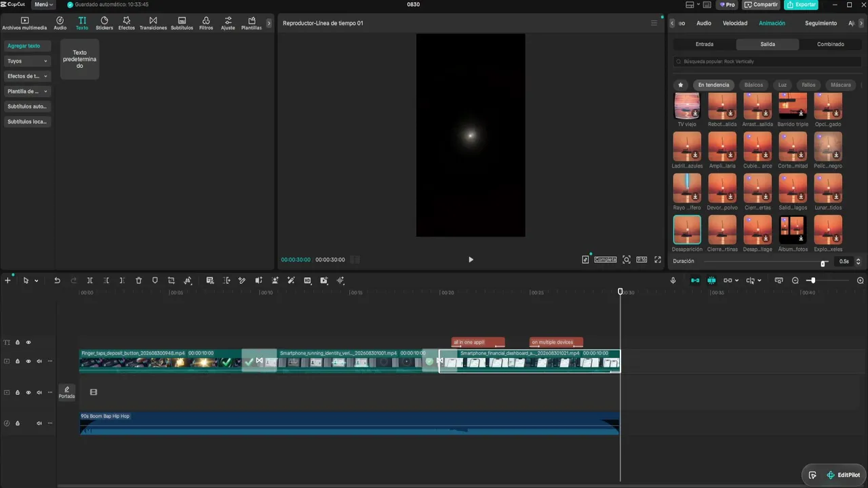Screen dimensions: 868x488
Task: Click the animation search field
Action: pos(768,62)
